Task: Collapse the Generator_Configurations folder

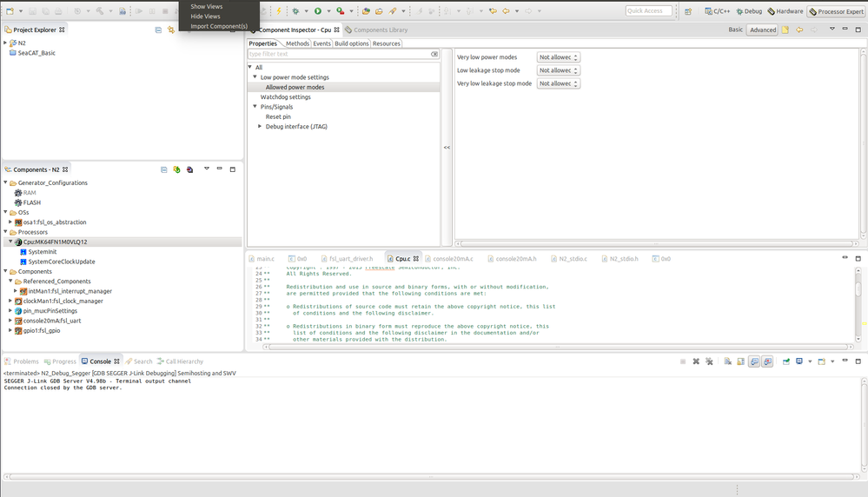Action: point(5,182)
